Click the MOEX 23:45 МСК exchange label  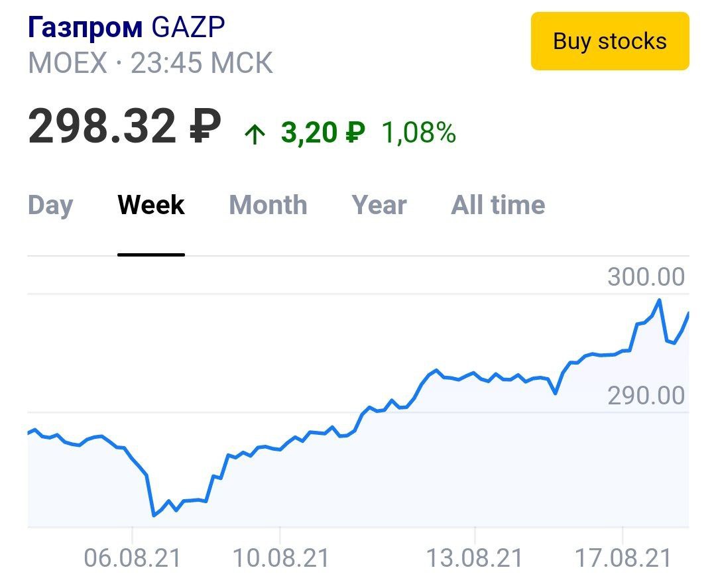pyautogui.click(x=150, y=64)
